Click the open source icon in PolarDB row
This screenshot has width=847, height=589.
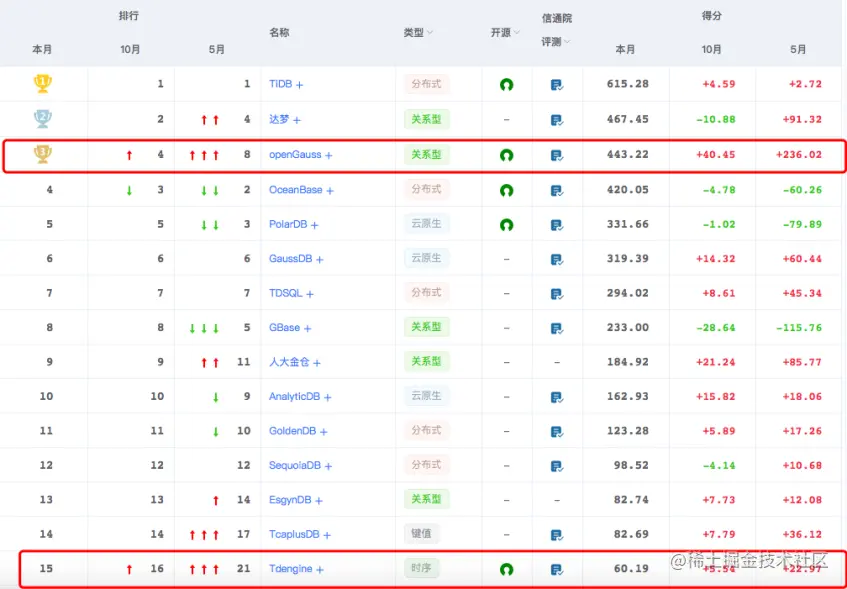(506, 225)
